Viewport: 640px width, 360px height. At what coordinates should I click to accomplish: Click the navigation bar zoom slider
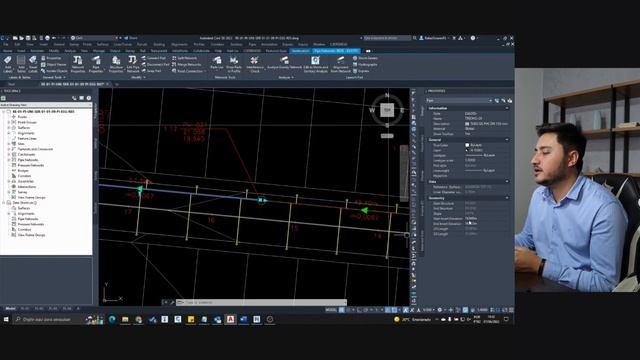click(x=404, y=173)
